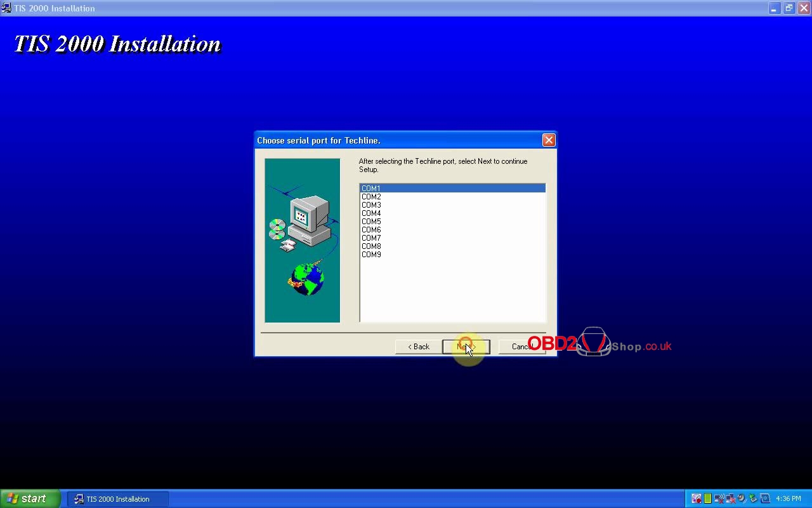This screenshot has height=508, width=812.
Task: Cancel the TIS 2000 setup dialog
Action: tap(521, 347)
